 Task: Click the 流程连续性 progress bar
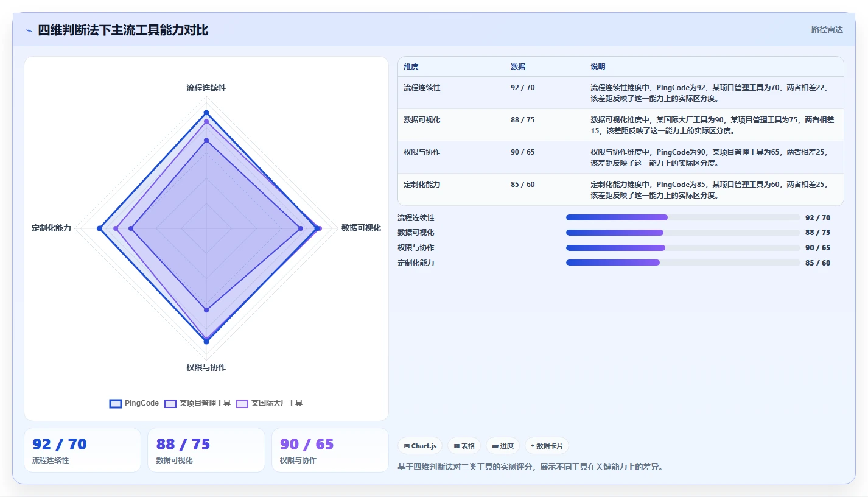[683, 217]
